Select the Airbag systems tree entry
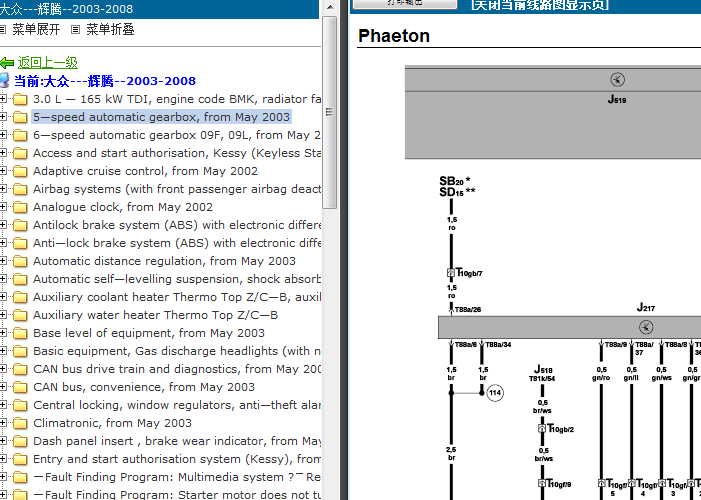701x500 pixels. 177,189
